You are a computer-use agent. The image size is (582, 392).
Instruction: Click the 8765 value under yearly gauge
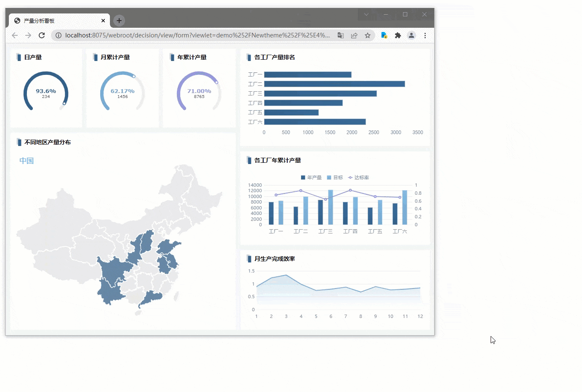coord(199,97)
